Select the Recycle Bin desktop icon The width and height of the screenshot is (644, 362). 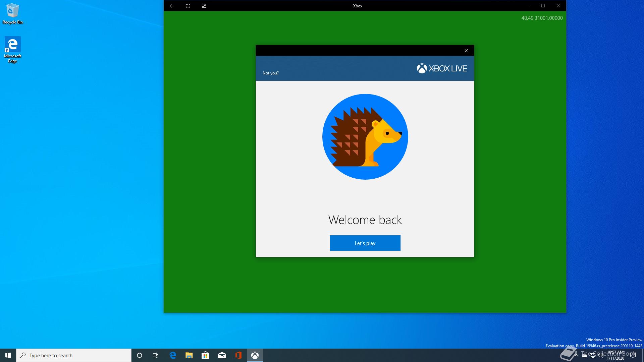pyautogui.click(x=13, y=14)
